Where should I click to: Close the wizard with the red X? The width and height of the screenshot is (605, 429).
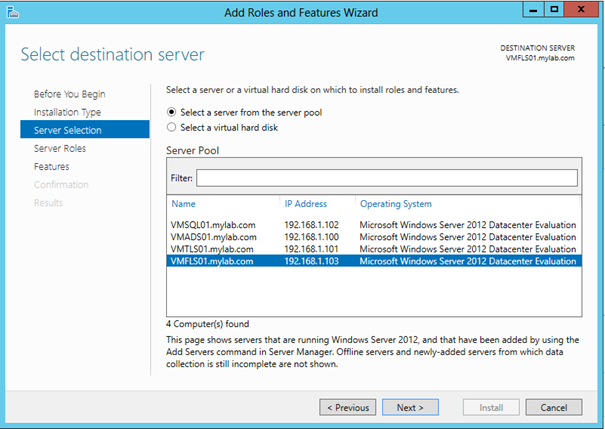click(x=581, y=9)
